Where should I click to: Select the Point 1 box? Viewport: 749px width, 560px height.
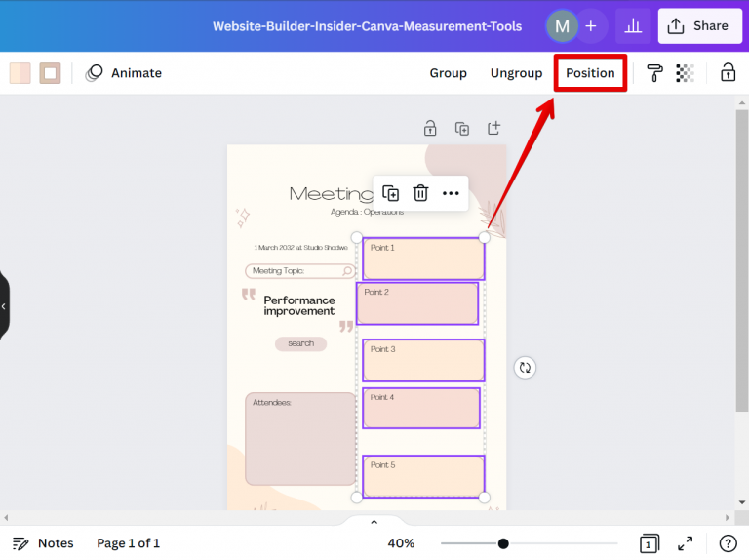coord(423,259)
